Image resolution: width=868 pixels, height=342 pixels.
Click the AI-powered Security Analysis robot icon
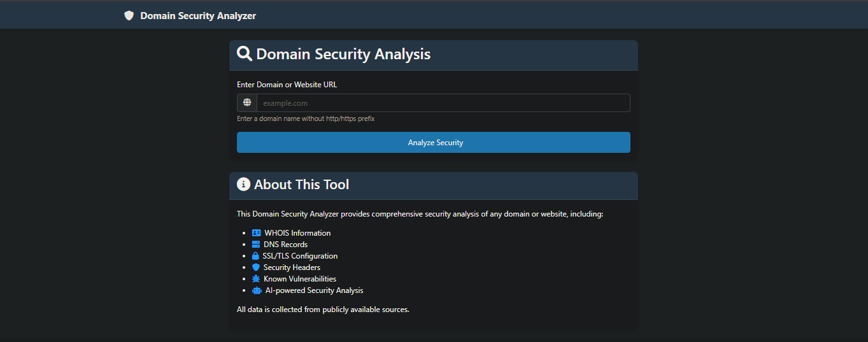[x=257, y=290]
